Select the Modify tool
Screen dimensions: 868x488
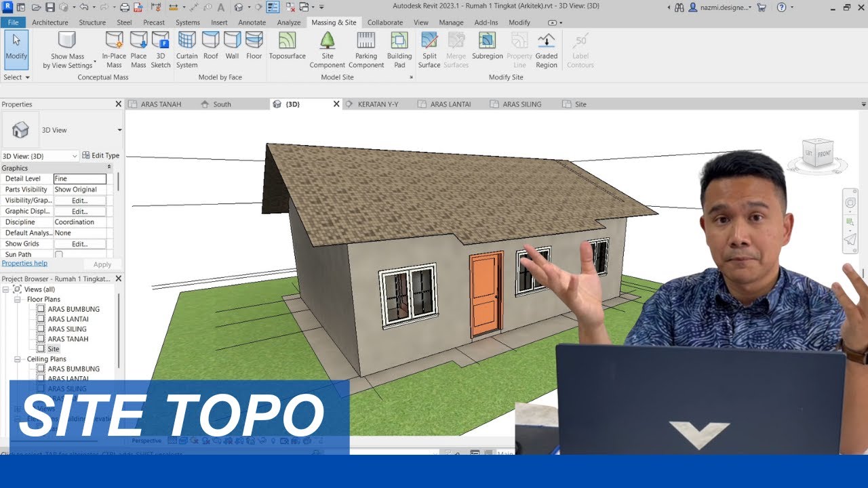click(x=16, y=49)
